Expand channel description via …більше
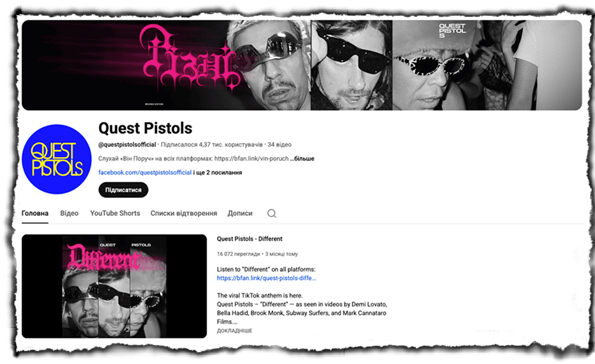This screenshot has width=595, height=364. tap(303, 158)
